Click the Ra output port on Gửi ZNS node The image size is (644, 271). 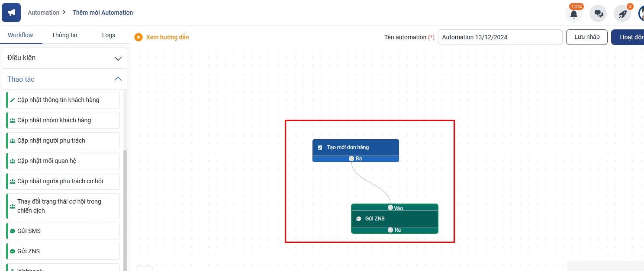[x=390, y=230]
